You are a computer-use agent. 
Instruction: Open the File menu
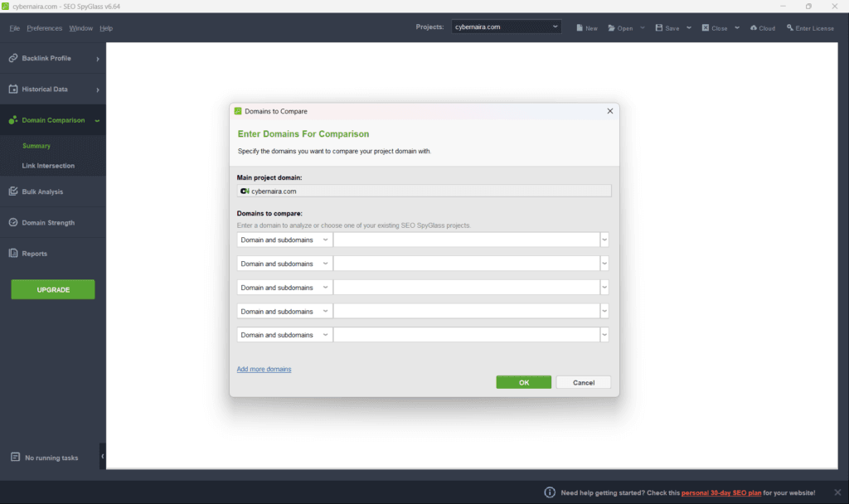click(15, 28)
